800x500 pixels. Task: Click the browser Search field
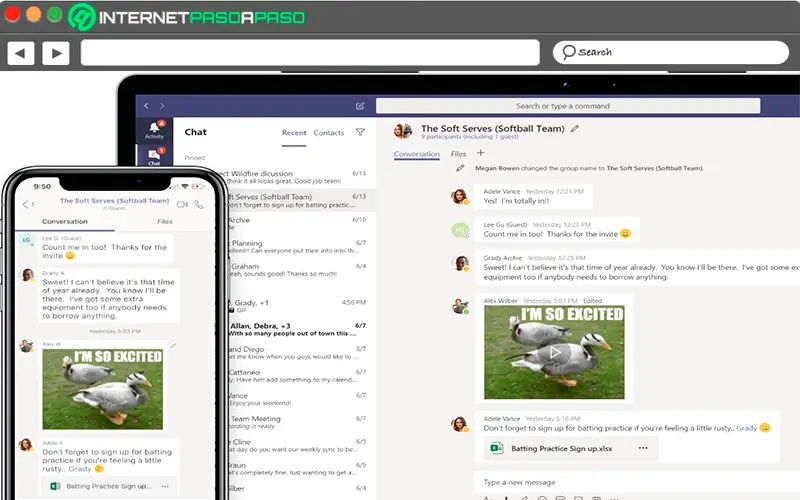click(671, 52)
